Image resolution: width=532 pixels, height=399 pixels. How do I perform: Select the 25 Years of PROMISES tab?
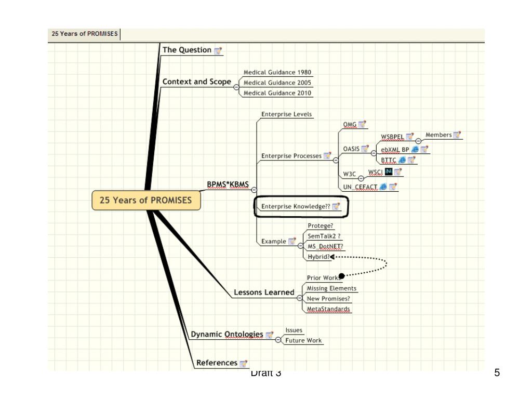pyautogui.click(x=85, y=34)
